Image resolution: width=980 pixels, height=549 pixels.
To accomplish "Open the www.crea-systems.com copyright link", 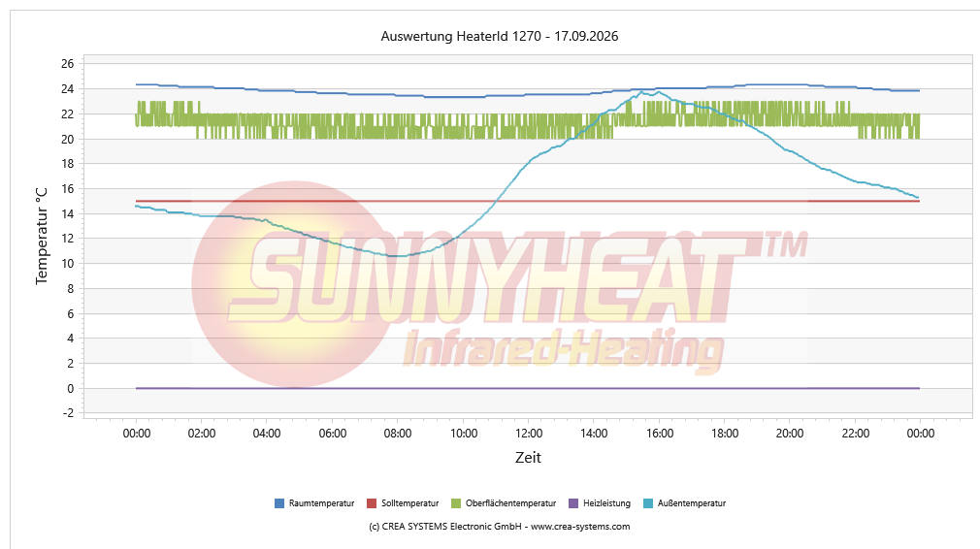I will pos(580,527).
